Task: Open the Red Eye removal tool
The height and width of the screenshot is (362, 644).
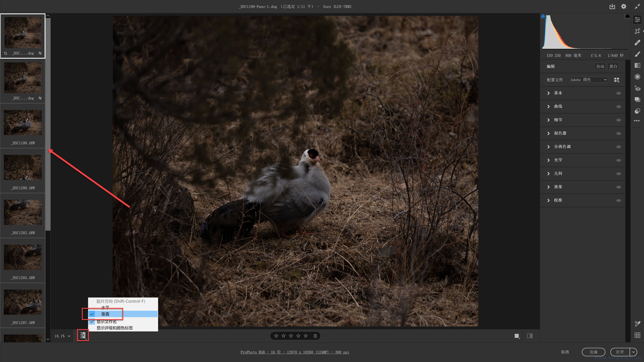Action: (637, 88)
